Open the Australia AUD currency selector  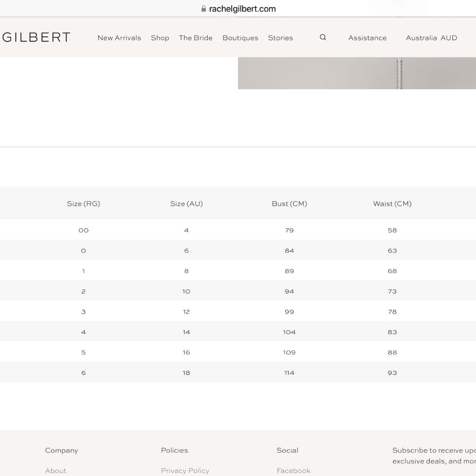click(431, 38)
